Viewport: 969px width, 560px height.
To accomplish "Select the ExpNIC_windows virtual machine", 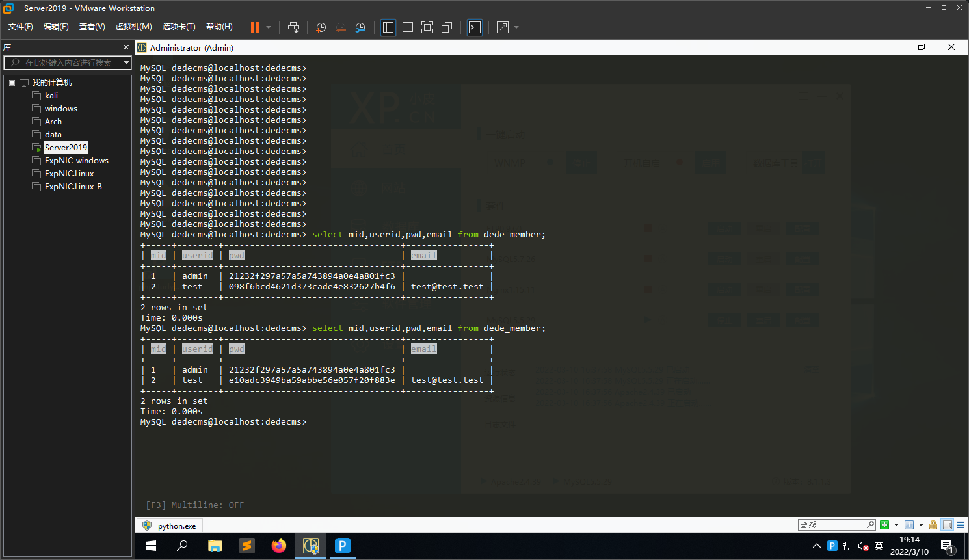I will click(77, 161).
